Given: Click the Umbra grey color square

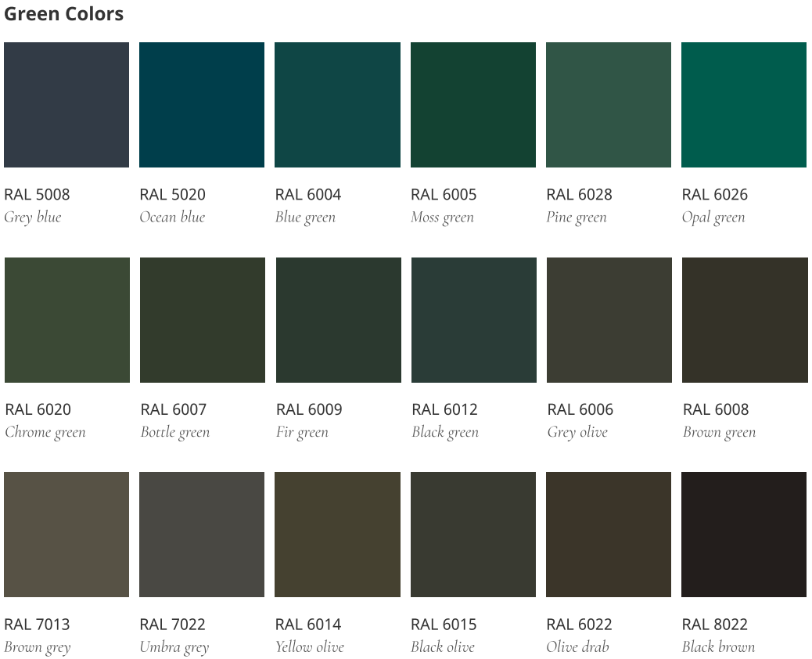Looking at the screenshot, I should click(202, 535).
